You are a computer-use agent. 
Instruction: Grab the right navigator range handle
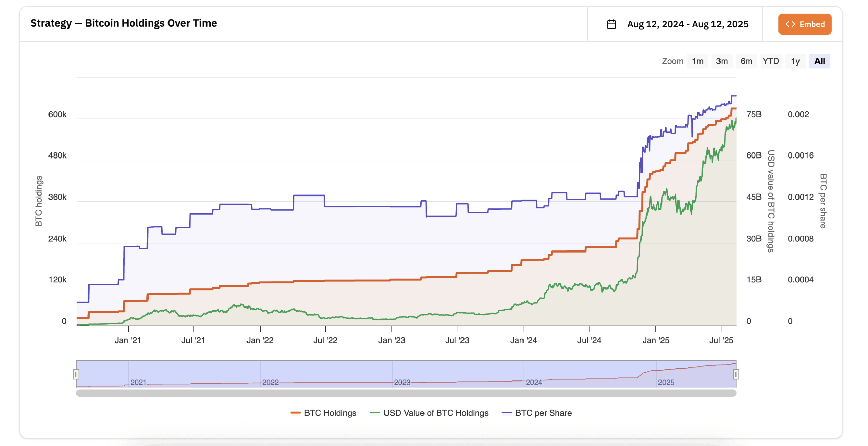click(x=736, y=374)
